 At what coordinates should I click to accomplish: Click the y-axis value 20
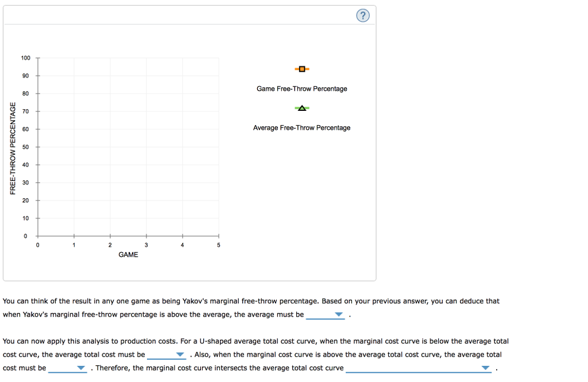pyautogui.click(x=25, y=200)
